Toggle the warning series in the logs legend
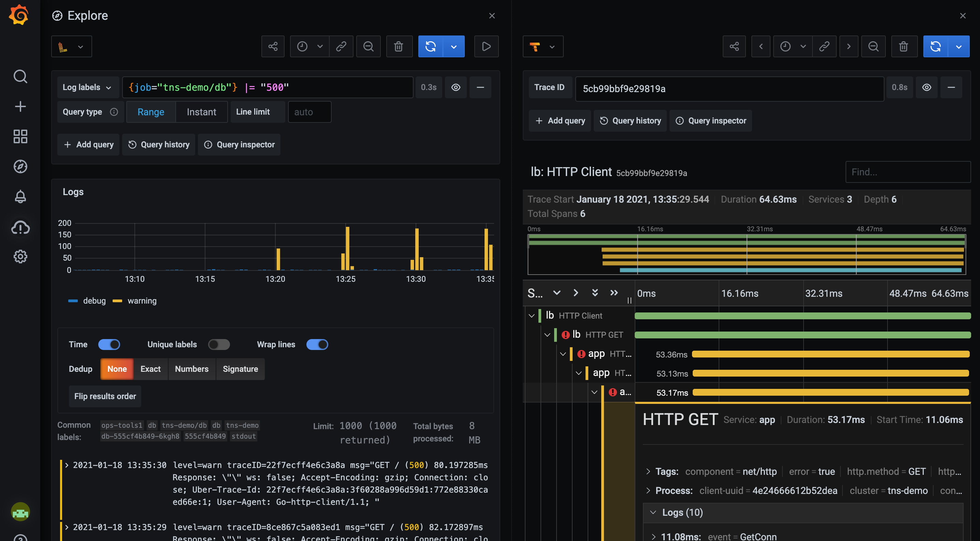980x541 pixels. click(x=142, y=301)
